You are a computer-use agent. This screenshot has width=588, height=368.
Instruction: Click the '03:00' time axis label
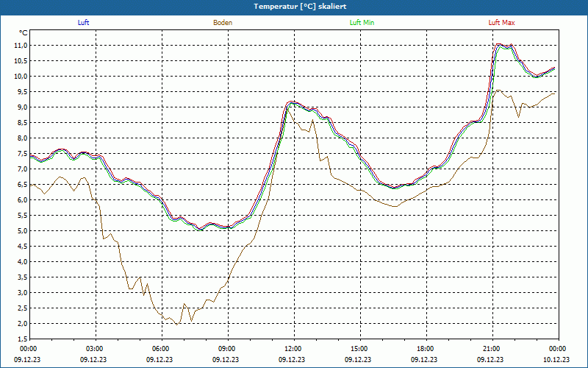click(x=96, y=349)
